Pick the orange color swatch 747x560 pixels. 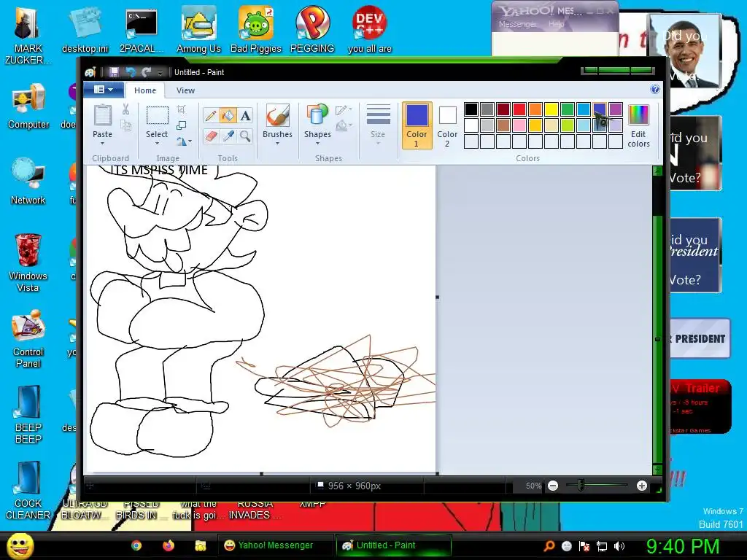point(535,109)
